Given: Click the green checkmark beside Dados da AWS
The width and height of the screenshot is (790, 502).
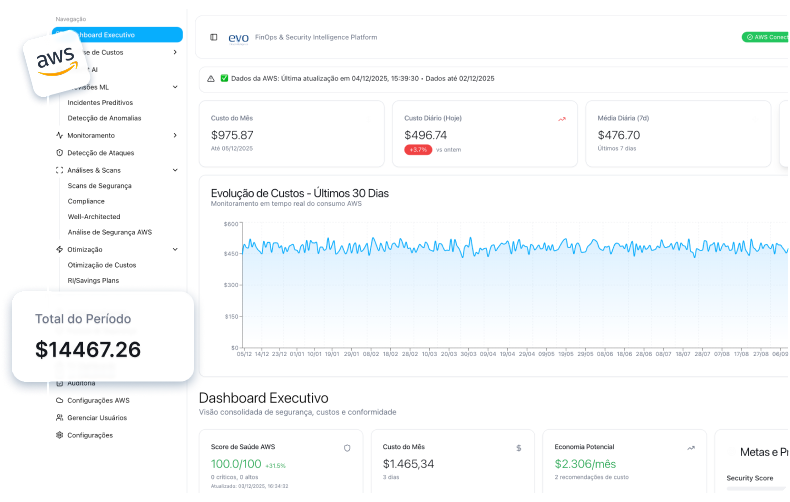Looking at the screenshot, I should [225, 78].
